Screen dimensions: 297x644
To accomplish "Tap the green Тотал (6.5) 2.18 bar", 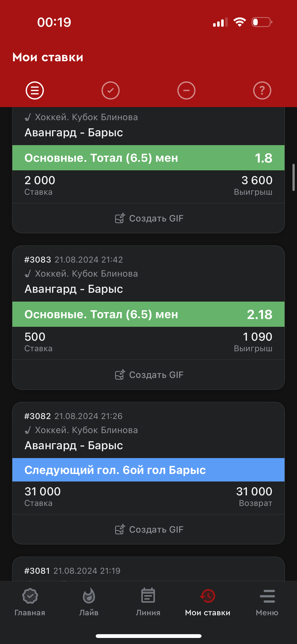I will pos(149,314).
